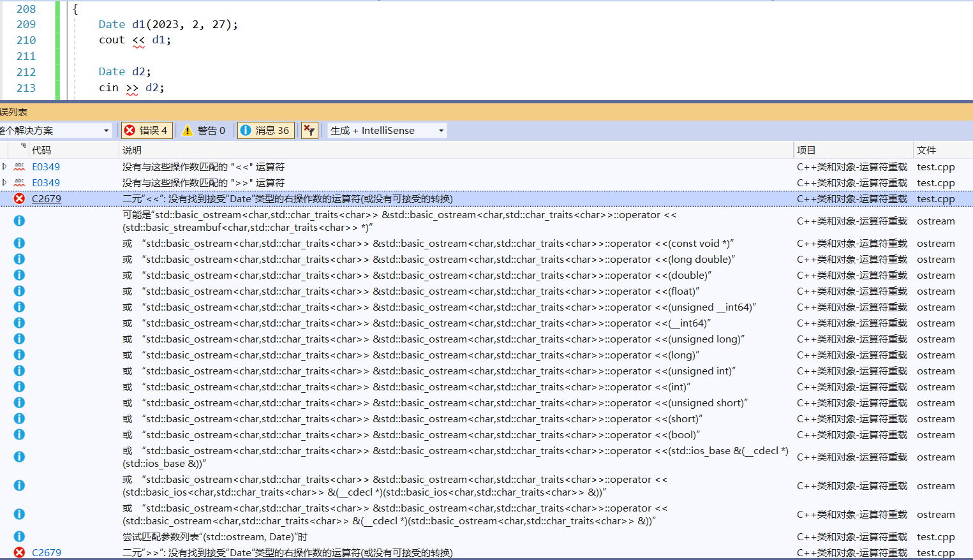Click info icon for the (const void *) overload

(20, 243)
